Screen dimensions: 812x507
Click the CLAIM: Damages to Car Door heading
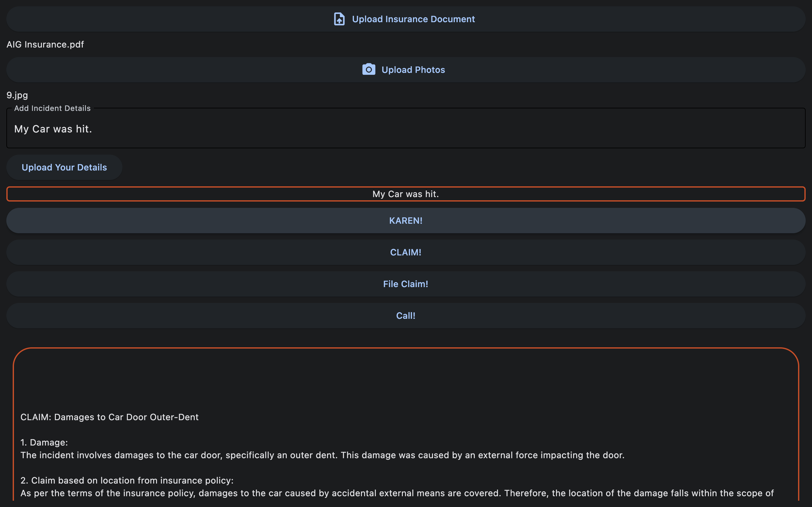tap(109, 417)
